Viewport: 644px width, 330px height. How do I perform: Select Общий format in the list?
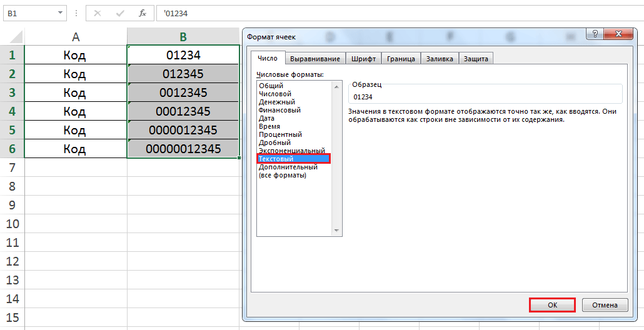coord(271,86)
